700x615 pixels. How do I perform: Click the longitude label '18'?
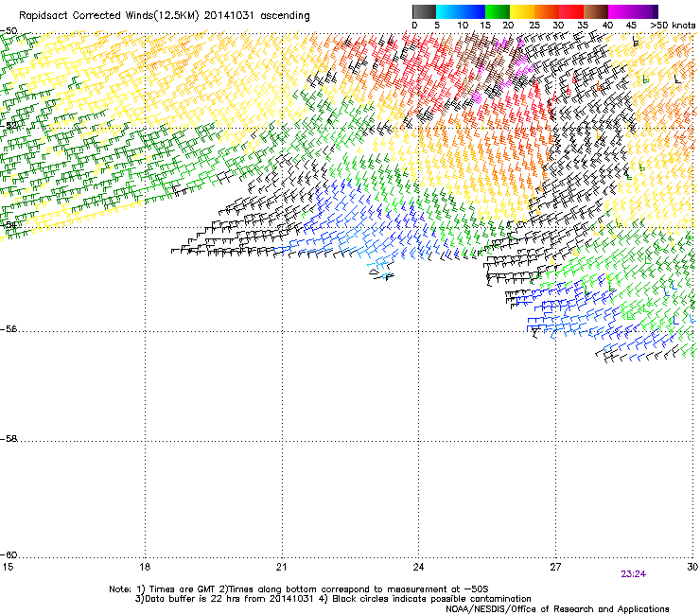tap(144, 567)
